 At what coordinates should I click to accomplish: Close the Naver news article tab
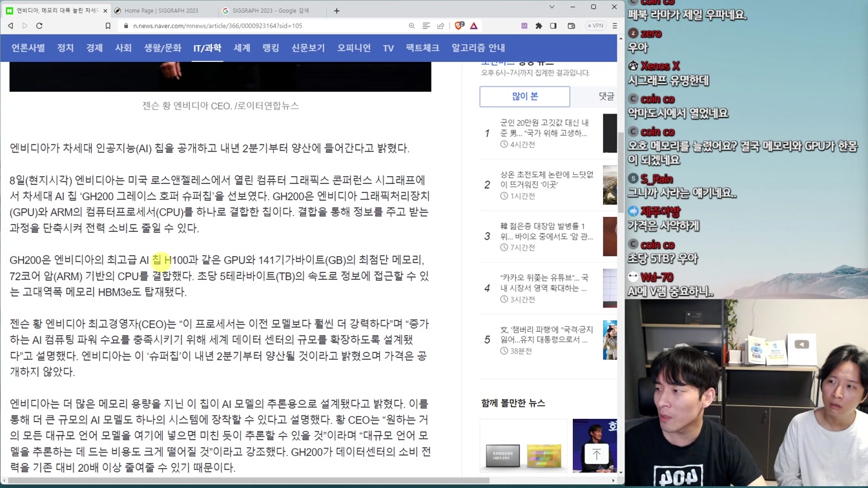click(x=104, y=10)
